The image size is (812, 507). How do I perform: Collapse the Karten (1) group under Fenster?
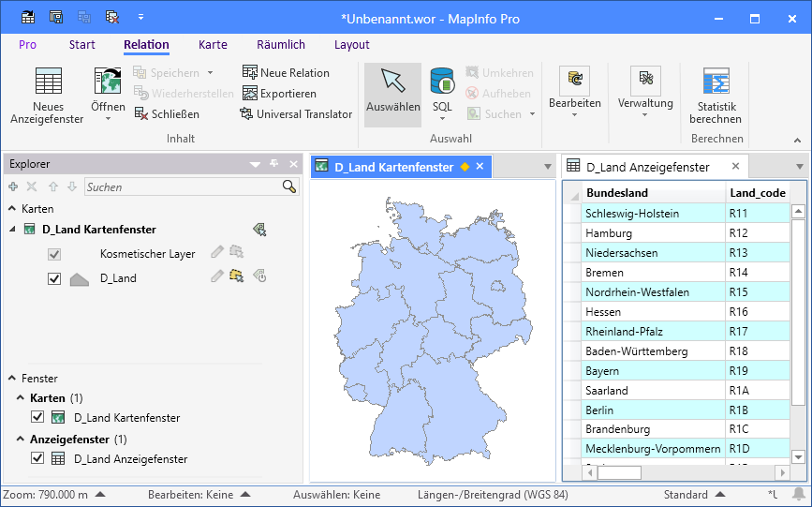point(21,397)
